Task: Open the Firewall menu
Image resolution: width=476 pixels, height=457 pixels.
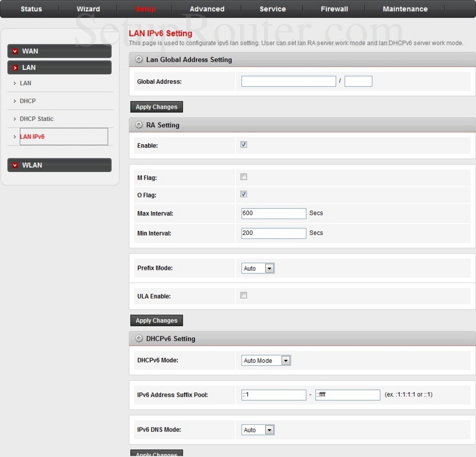Action: (334, 9)
